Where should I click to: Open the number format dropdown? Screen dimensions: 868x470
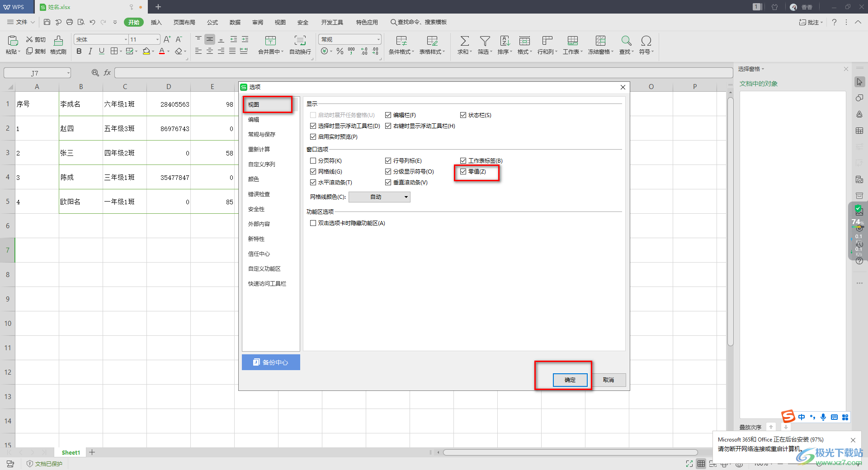(x=378, y=40)
